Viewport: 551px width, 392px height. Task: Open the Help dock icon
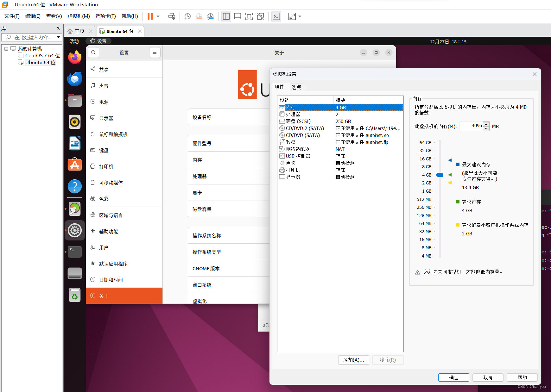point(75,187)
